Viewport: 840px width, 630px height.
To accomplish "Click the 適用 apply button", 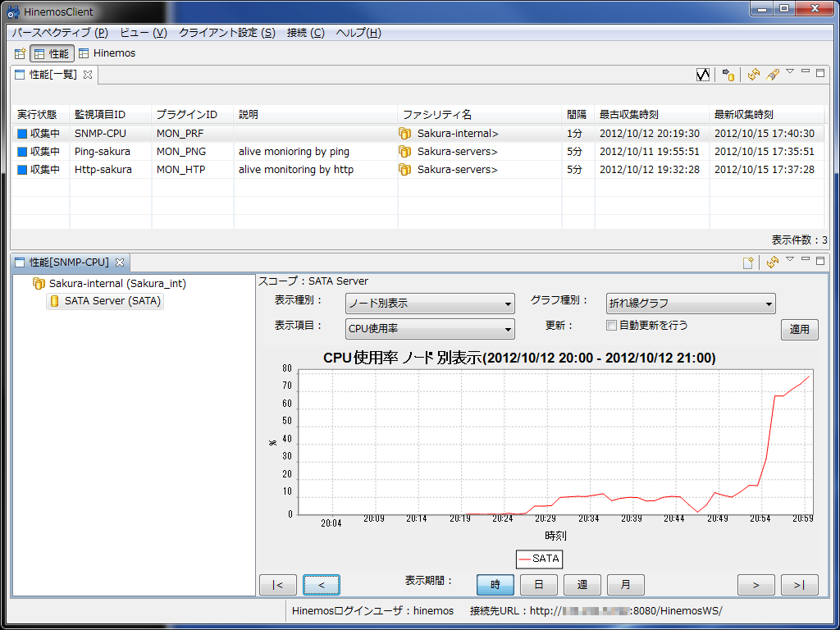I will 799,329.
